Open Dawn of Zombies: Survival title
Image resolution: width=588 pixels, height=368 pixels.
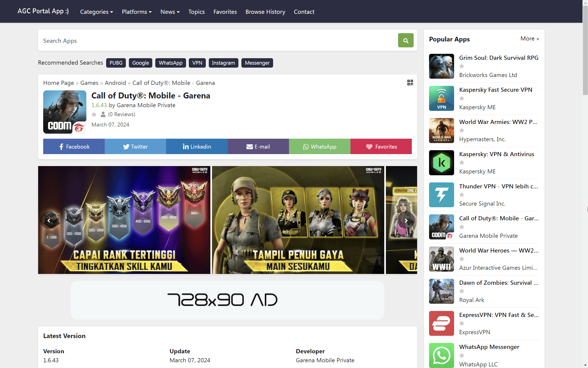499,283
